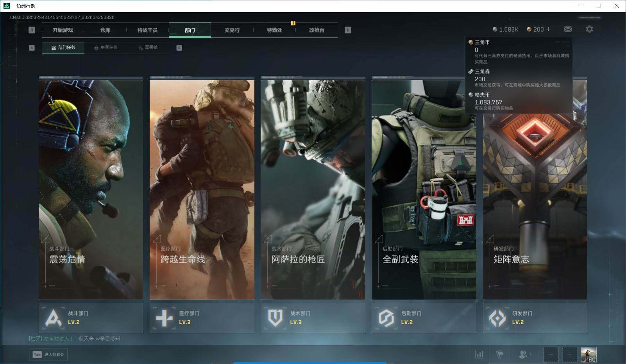The image size is (626, 364).
Task: Open the settings gear icon
Action: [x=589, y=29]
